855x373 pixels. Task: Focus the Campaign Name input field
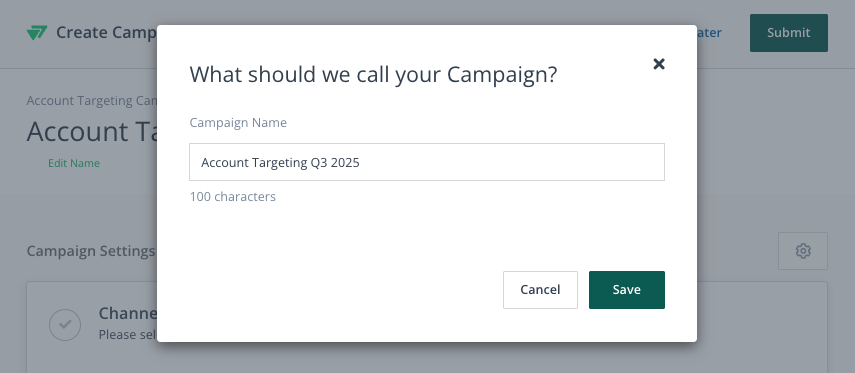coord(426,162)
